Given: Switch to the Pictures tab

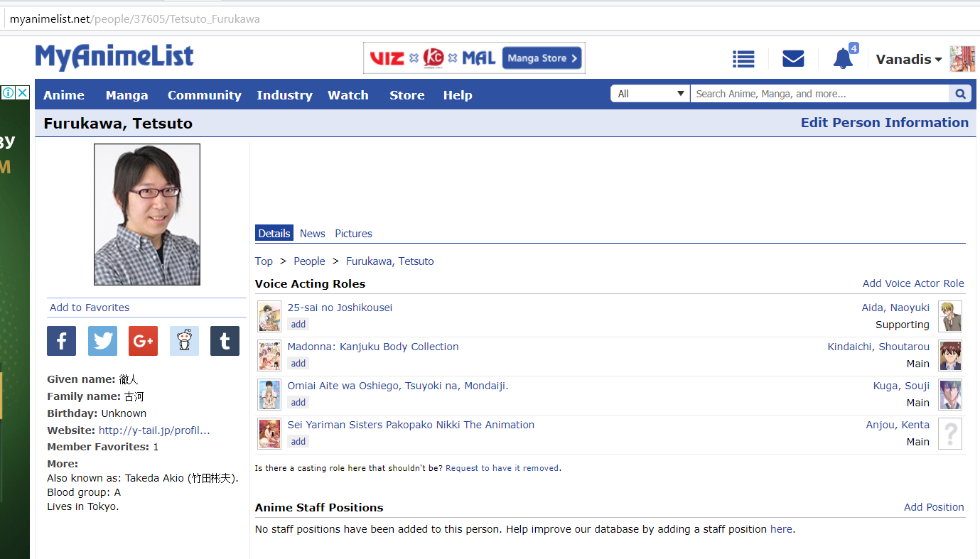Looking at the screenshot, I should [x=353, y=234].
